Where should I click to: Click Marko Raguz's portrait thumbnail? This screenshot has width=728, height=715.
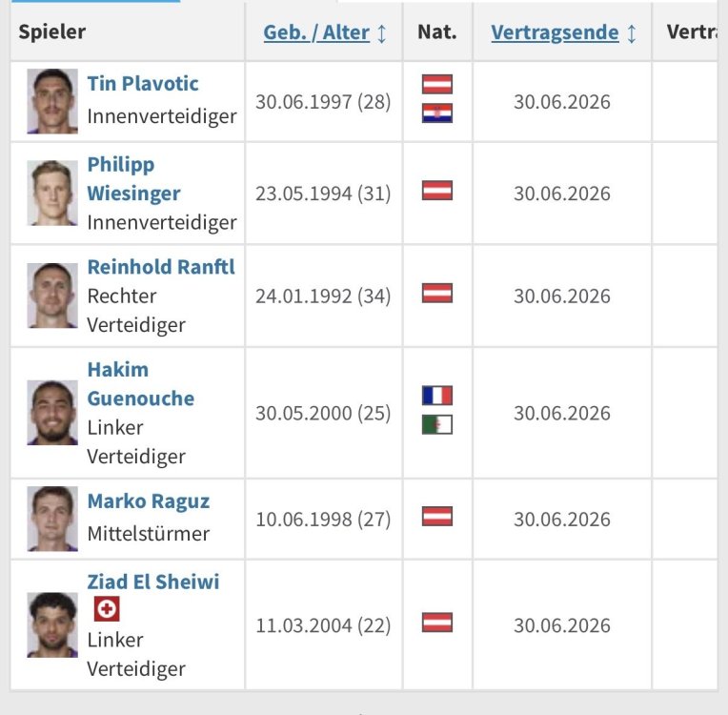pos(52,518)
